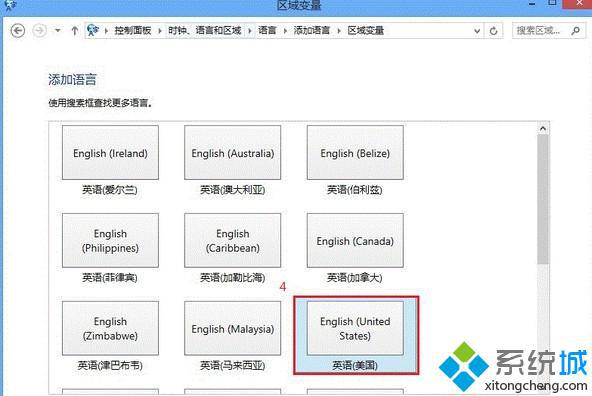Click the 英语(爱尔兰) label
Image resolution: width=592 pixels, height=396 pixels.
(110, 190)
